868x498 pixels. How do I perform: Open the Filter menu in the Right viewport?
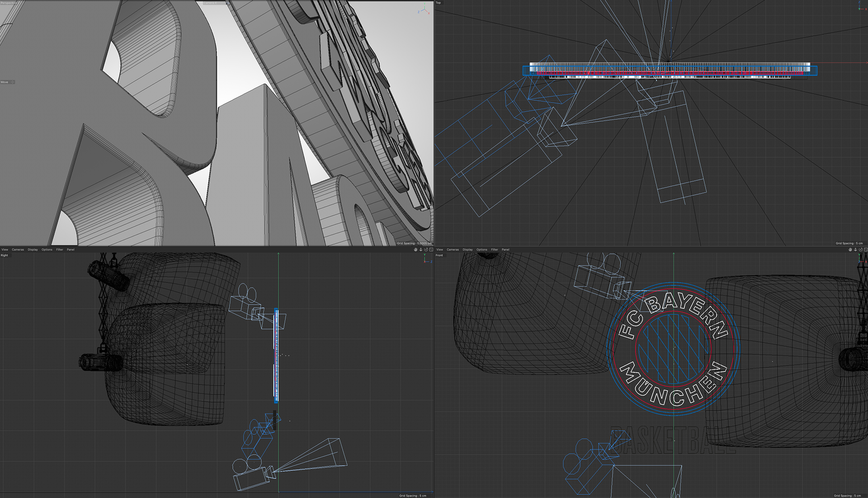click(x=60, y=249)
